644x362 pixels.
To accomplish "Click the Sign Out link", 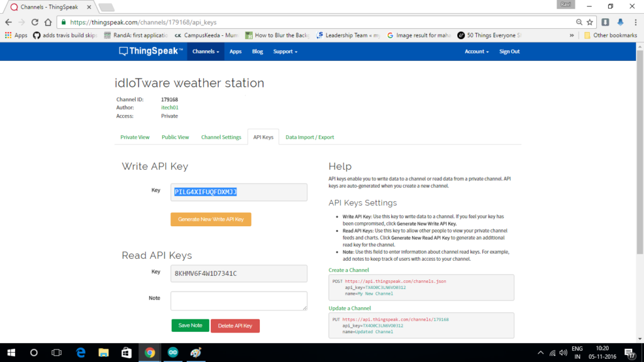I will pyautogui.click(x=509, y=52).
